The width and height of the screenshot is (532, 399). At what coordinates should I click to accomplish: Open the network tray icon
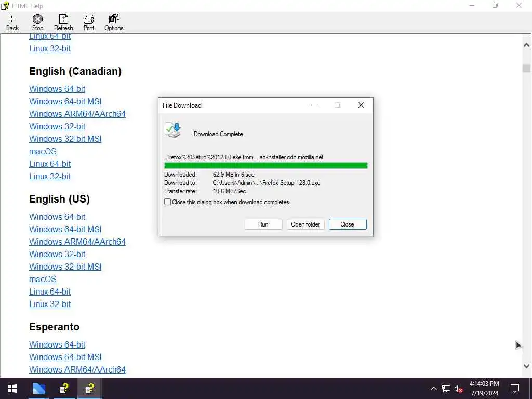[446, 389]
